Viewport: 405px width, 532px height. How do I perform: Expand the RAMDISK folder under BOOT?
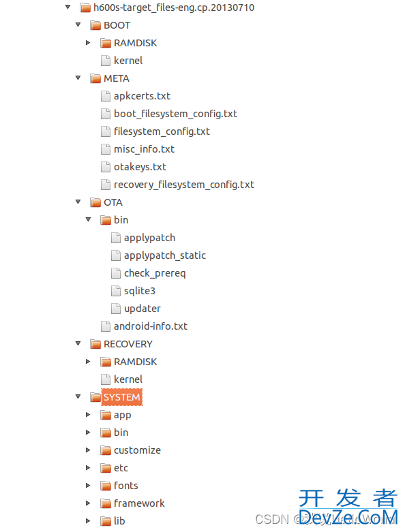(x=88, y=43)
